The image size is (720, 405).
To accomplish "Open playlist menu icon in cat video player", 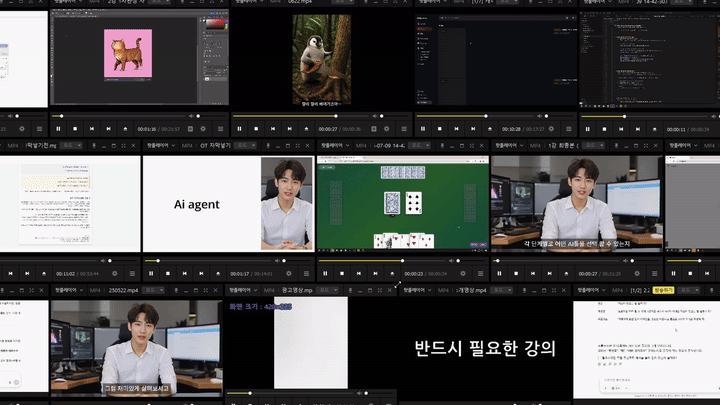I will coord(220,129).
